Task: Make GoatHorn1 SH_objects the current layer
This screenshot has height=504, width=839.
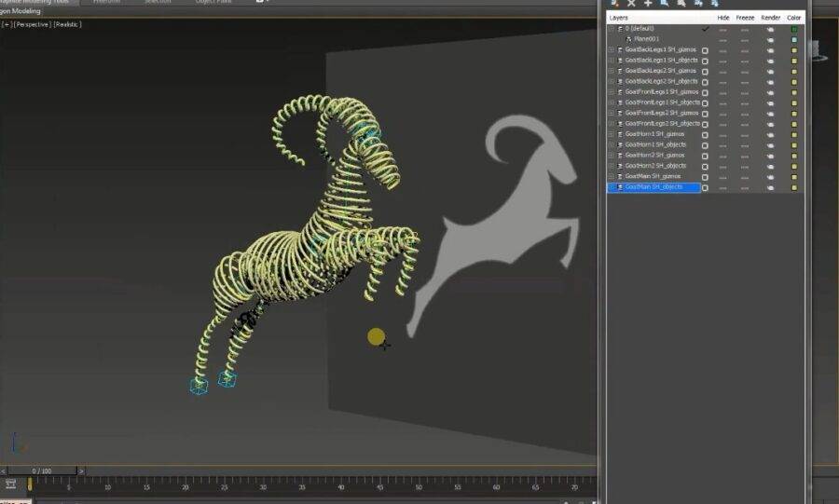Action: point(705,145)
